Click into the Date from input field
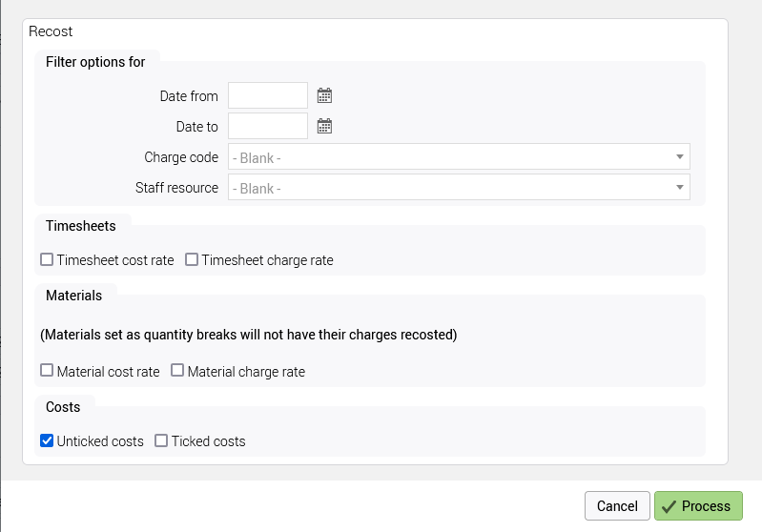This screenshot has height=532, width=762. [x=267, y=95]
